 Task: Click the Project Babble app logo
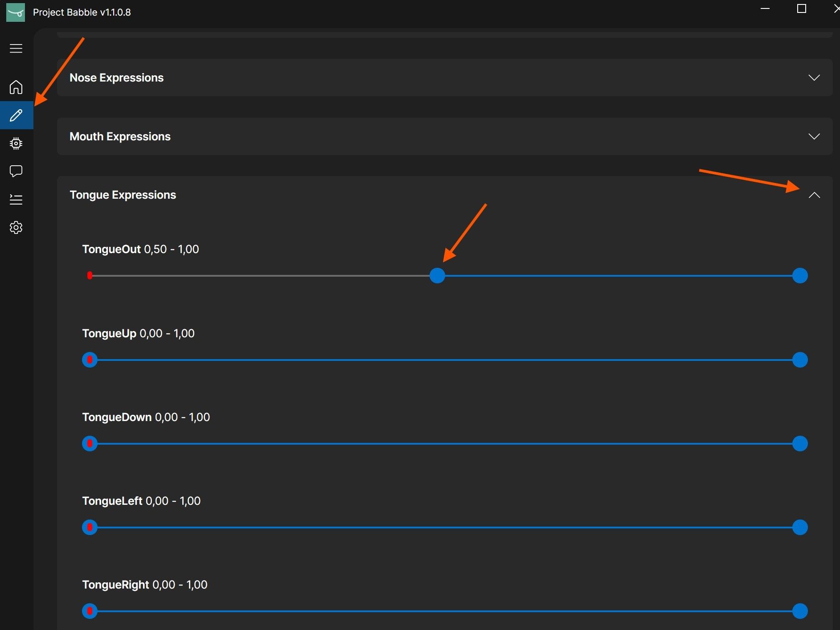(16, 12)
